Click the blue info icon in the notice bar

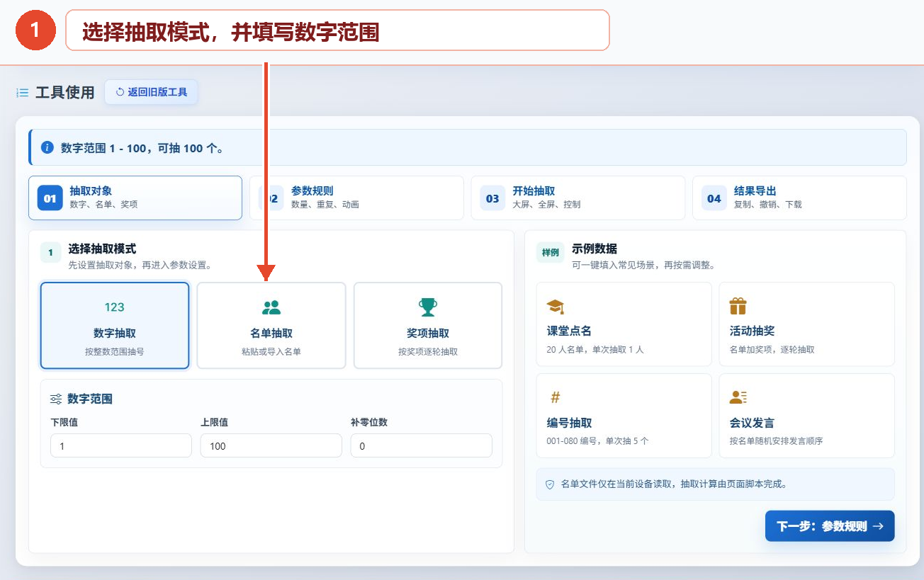click(x=47, y=147)
